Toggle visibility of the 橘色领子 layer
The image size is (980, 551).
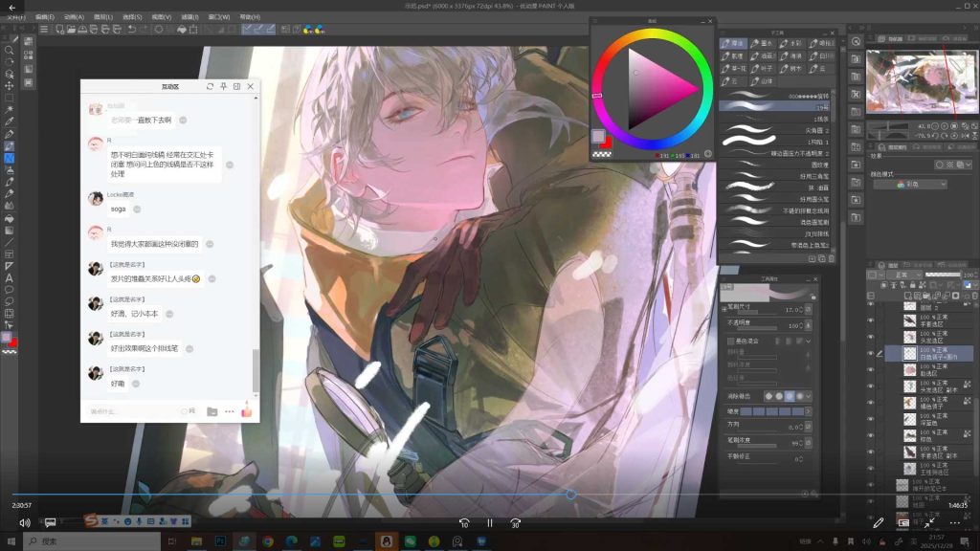[871, 403]
